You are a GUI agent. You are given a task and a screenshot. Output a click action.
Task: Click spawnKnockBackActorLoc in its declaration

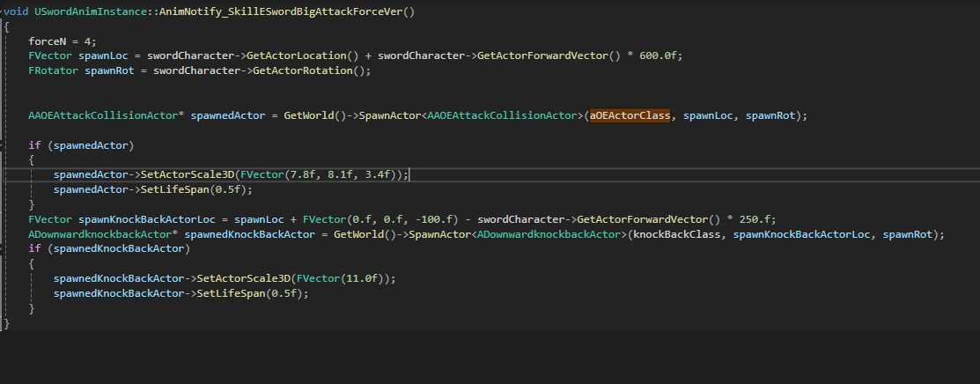point(147,219)
